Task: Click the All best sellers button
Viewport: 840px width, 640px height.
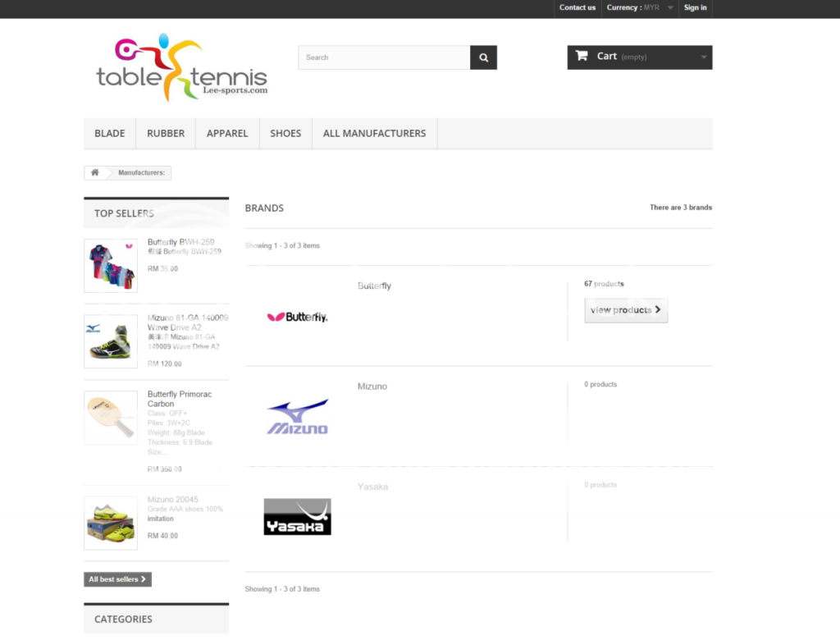Action: tap(117, 579)
